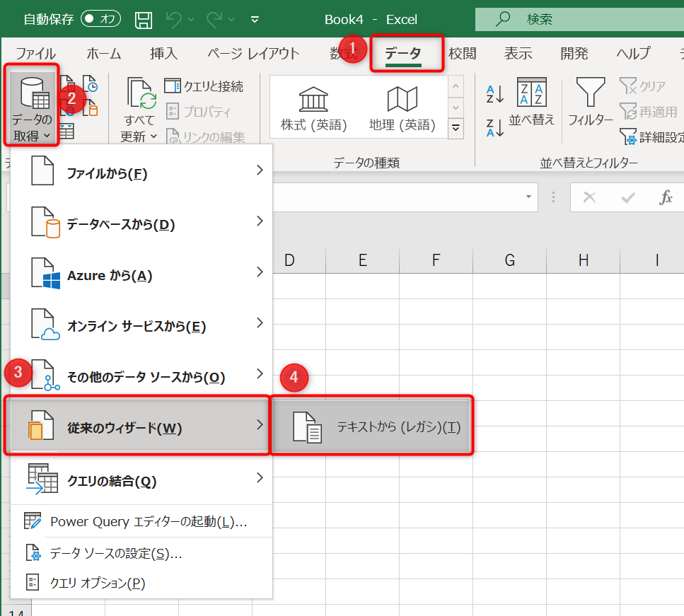This screenshot has height=616, width=684.
Task: Expand the その他のデータ ソースから(O) submenu arrow
Action: point(260,374)
